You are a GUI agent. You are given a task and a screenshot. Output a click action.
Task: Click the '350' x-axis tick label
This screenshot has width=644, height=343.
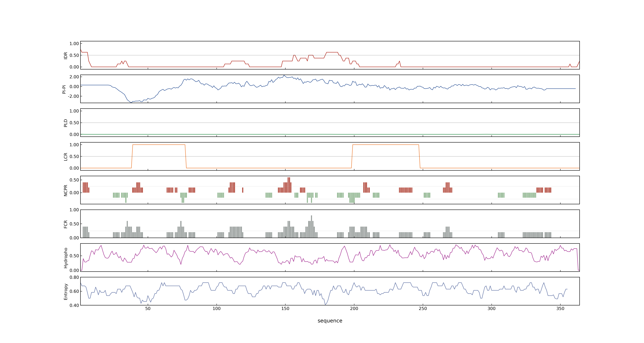pos(560,309)
